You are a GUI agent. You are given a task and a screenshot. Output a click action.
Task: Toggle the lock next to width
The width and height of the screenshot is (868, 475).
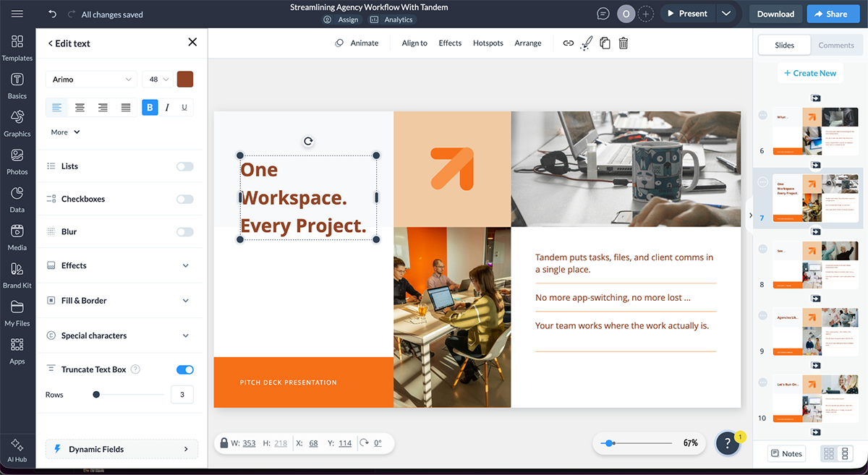(225, 443)
